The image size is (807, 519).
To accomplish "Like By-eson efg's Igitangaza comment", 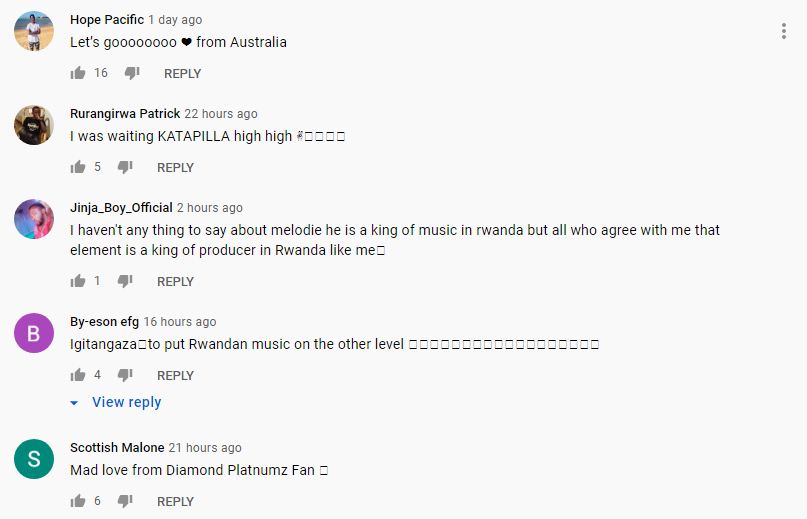I will (x=78, y=375).
